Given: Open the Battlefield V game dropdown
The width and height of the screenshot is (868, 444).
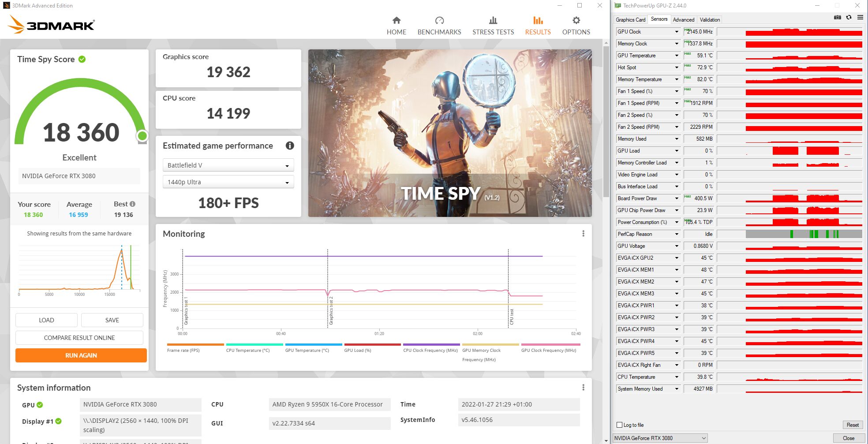Looking at the screenshot, I should click(228, 165).
